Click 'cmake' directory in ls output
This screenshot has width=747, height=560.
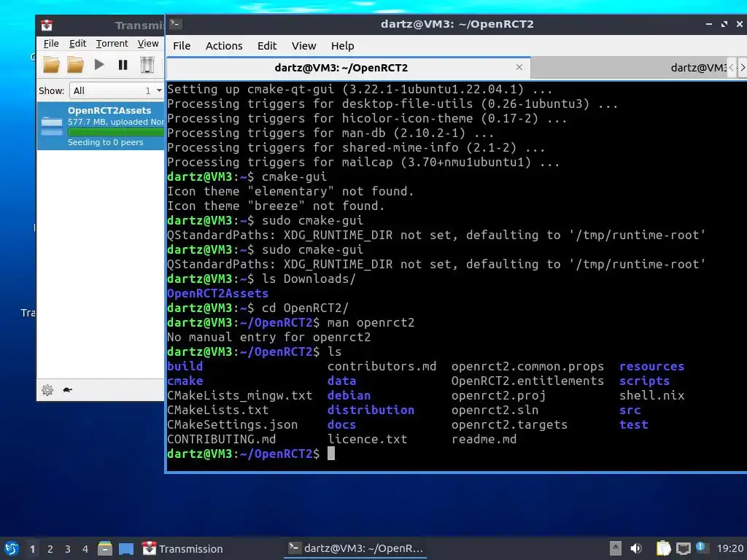tap(185, 381)
